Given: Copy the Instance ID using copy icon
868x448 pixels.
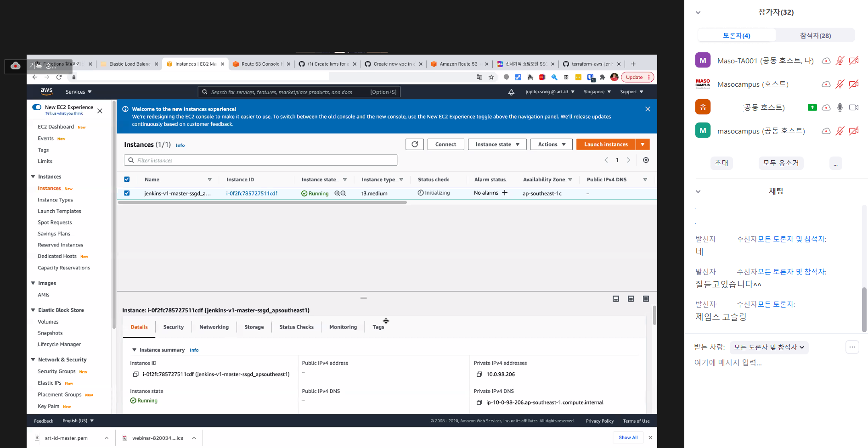Looking at the screenshot, I should (x=136, y=375).
